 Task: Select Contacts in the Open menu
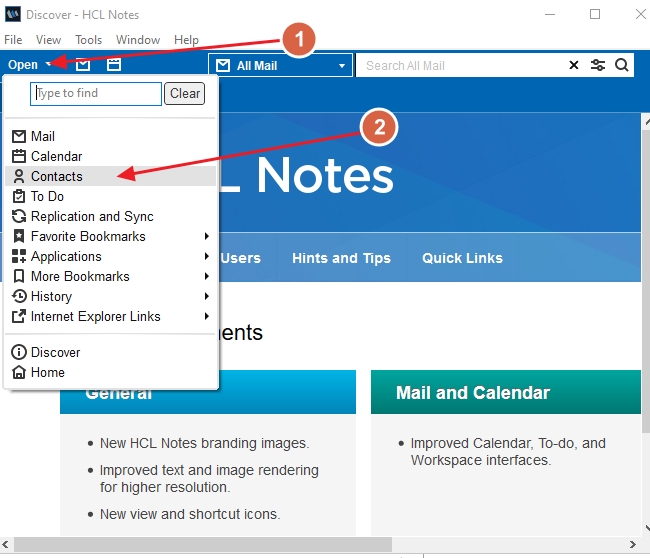(110, 176)
